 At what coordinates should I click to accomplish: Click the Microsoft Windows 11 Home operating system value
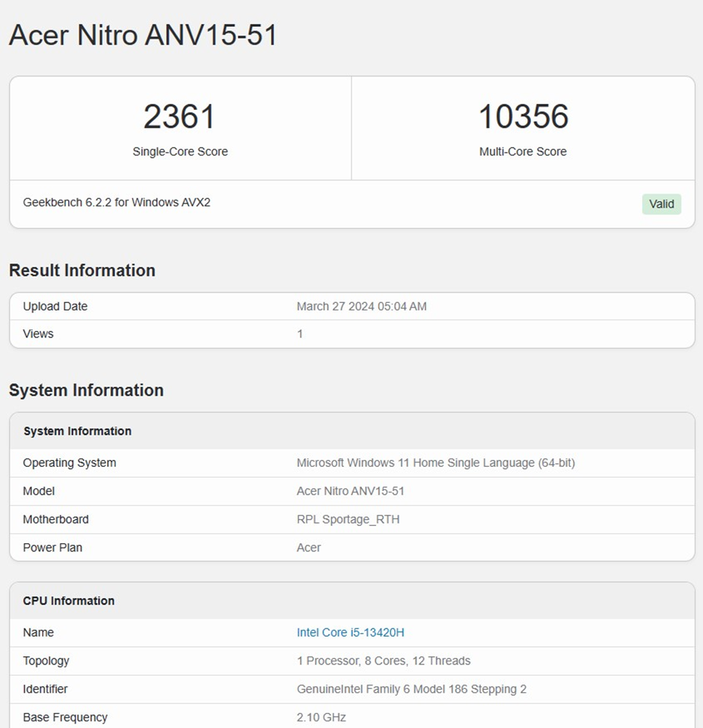[435, 462]
